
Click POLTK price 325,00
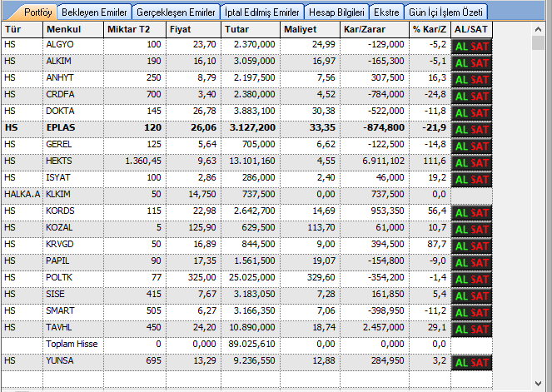pos(202,278)
